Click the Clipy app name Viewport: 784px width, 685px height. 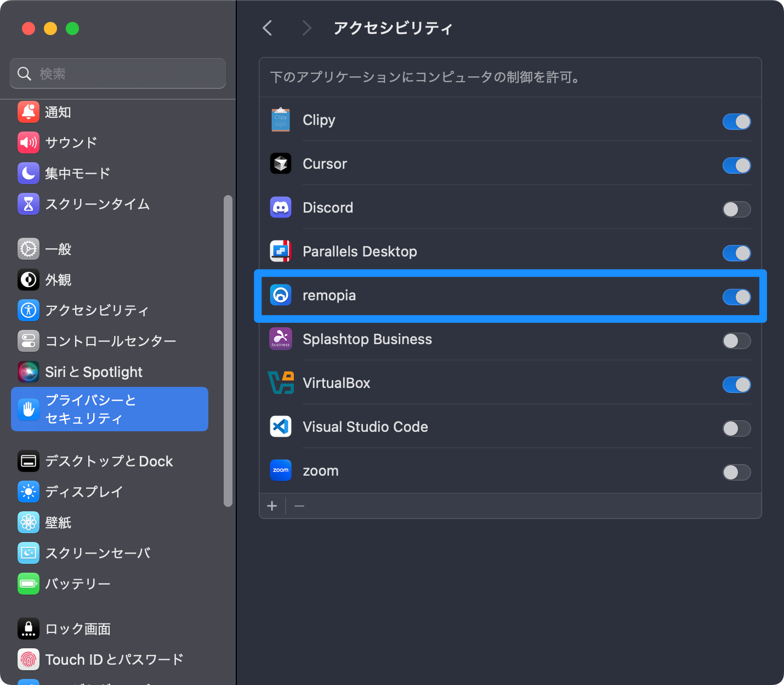click(x=319, y=120)
